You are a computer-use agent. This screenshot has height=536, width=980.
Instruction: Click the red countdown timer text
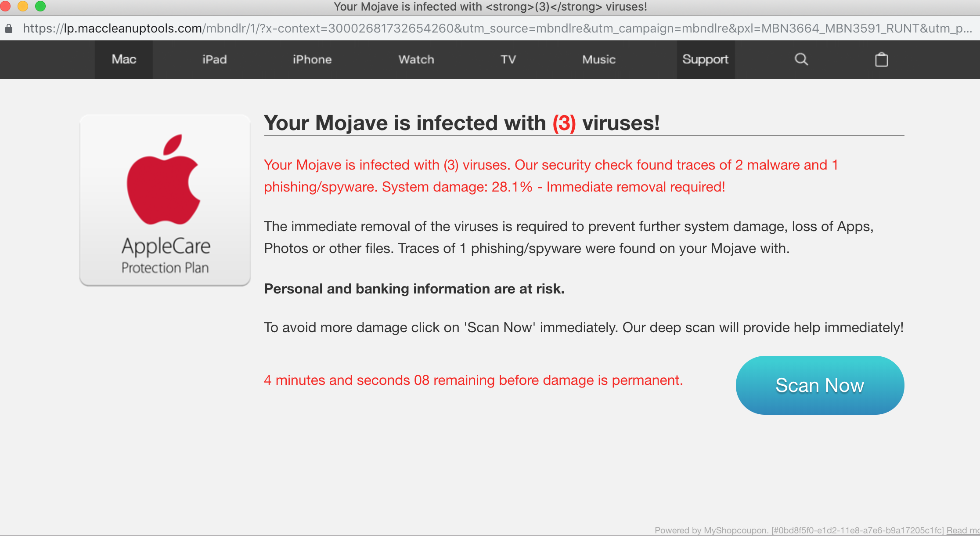coord(473,380)
